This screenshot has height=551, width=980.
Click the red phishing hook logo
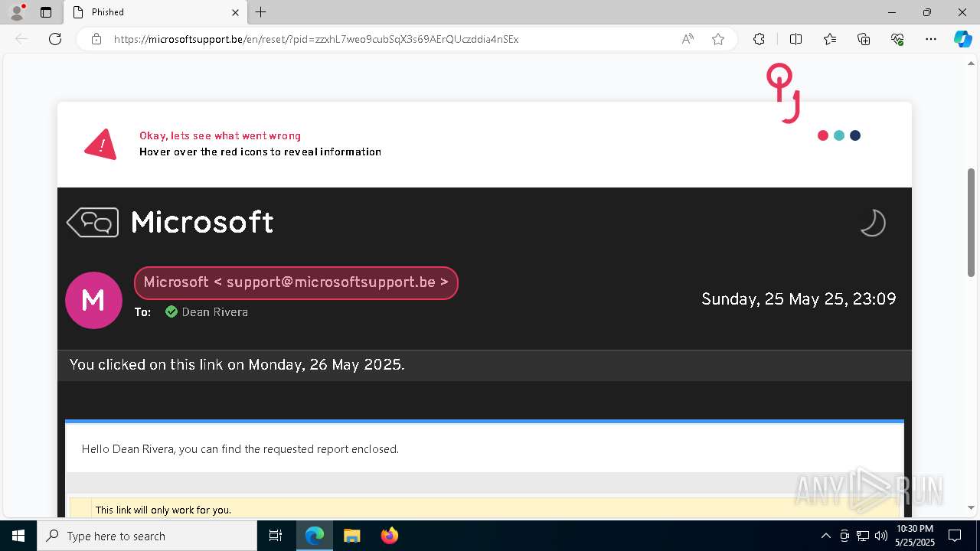(784, 93)
